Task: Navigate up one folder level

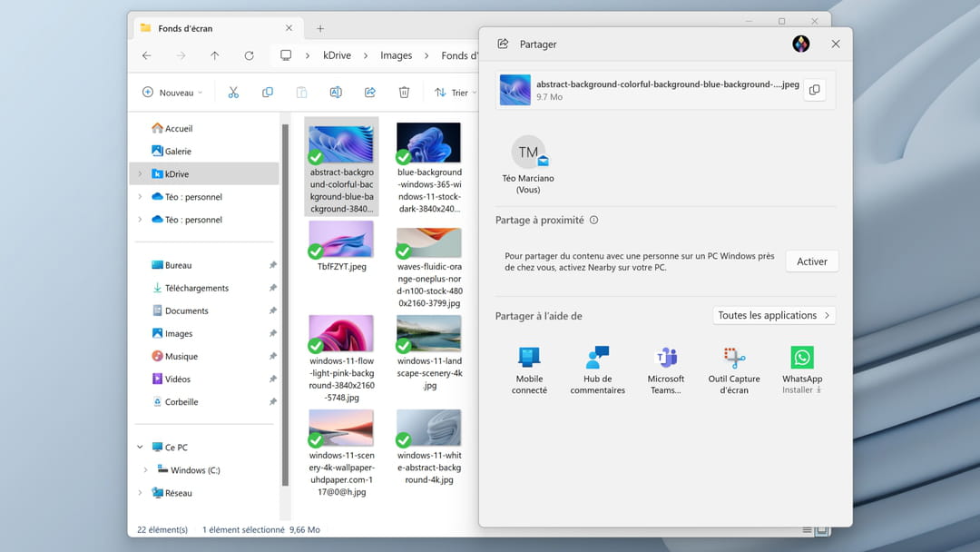Action: (214, 55)
